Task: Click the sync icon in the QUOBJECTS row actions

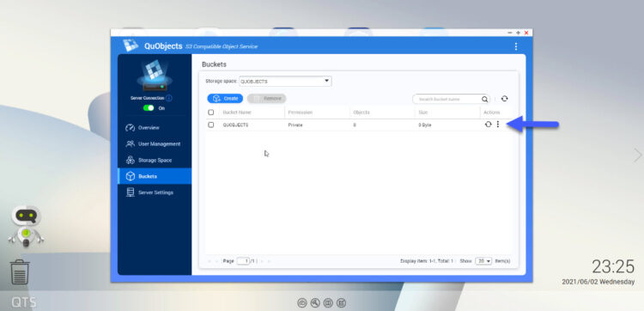Action: pos(488,124)
